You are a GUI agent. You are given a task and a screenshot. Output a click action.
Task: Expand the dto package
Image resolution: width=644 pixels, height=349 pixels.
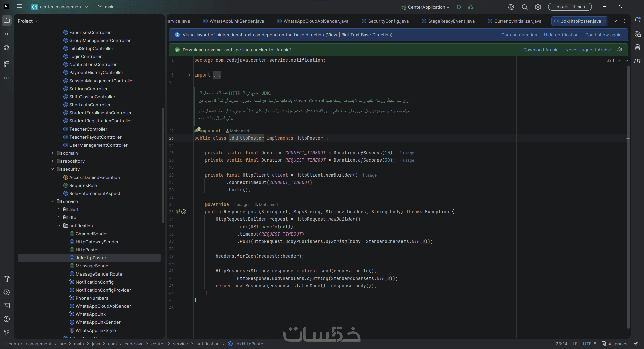point(59,217)
